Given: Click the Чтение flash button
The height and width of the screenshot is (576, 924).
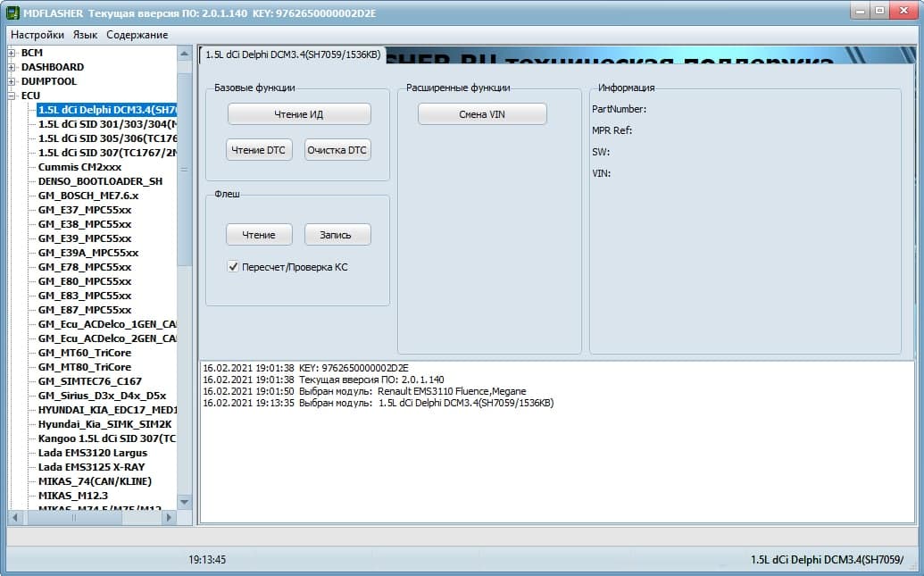Looking at the screenshot, I should (x=259, y=235).
